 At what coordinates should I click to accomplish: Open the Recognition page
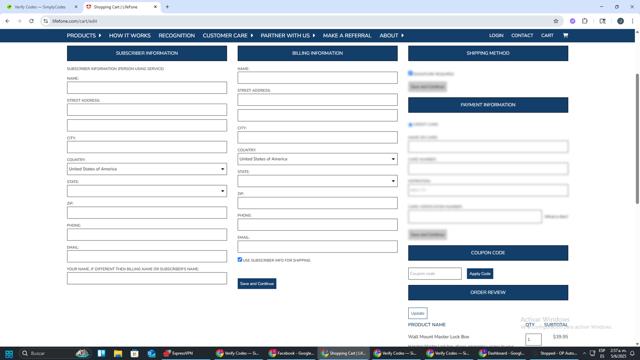pos(177,36)
